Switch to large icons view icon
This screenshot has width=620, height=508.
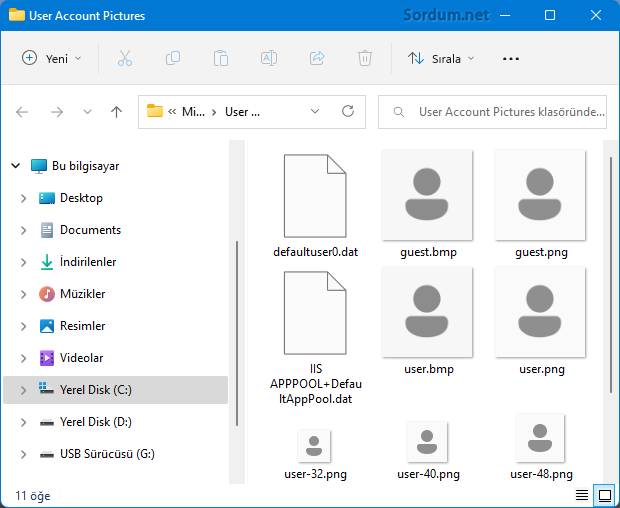pyautogui.click(x=605, y=495)
